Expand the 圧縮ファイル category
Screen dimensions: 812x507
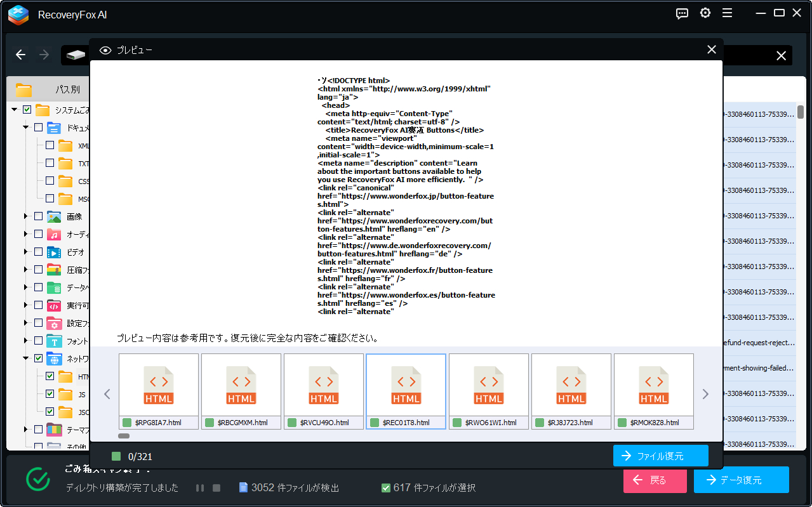point(26,270)
